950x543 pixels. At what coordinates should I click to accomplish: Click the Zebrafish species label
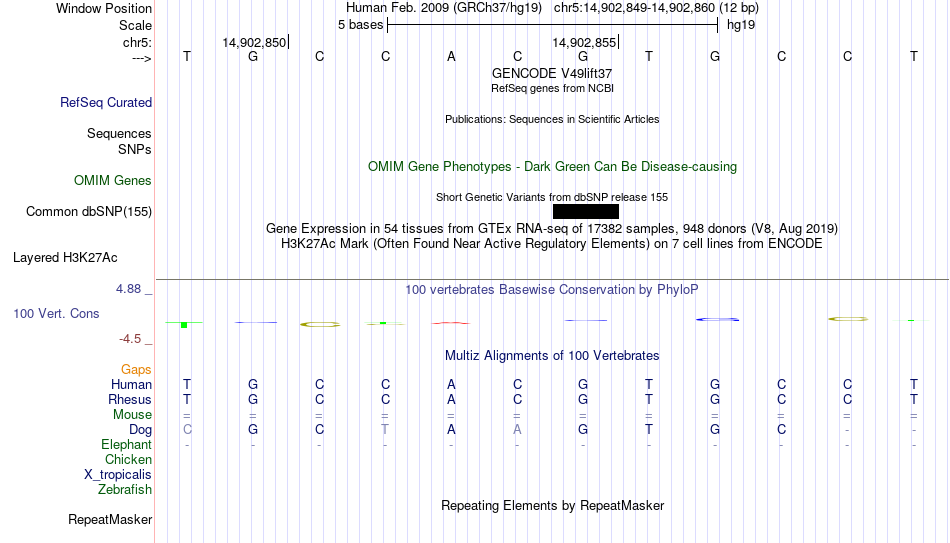coord(125,489)
